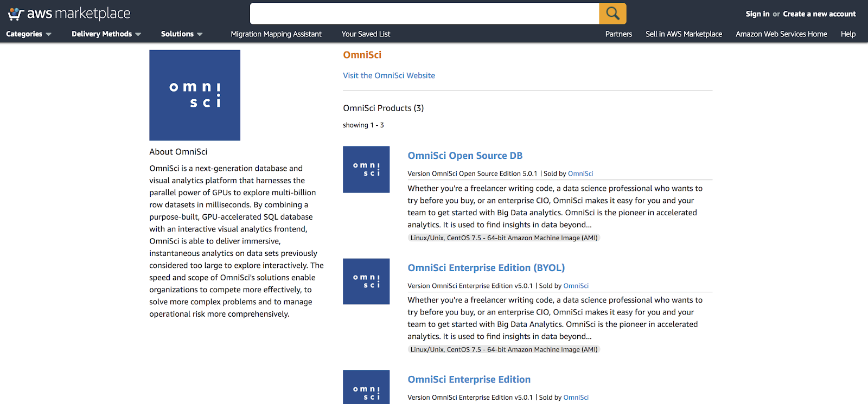Click the Sign in link
The width and height of the screenshot is (868, 404).
(757, 14)
